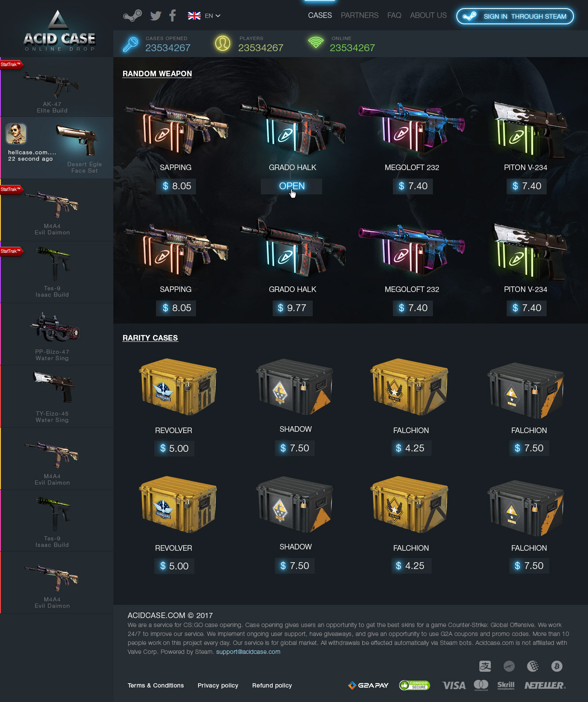
Task: Click the hellcase.com user avatar
Action: point(16,134)
